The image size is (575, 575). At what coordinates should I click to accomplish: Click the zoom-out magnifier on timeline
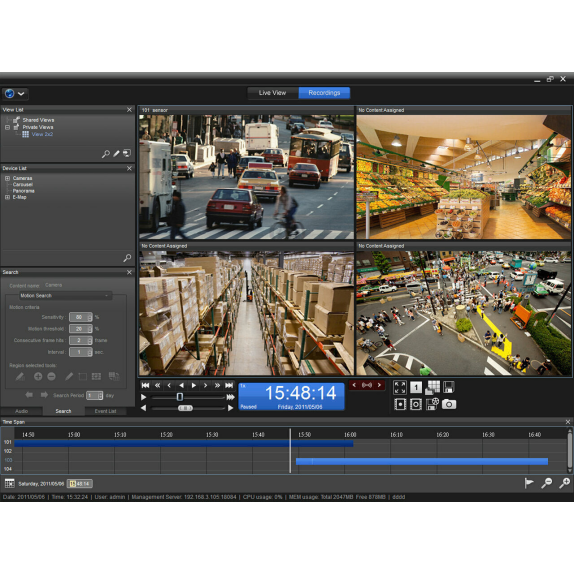[x=546, y=483]
